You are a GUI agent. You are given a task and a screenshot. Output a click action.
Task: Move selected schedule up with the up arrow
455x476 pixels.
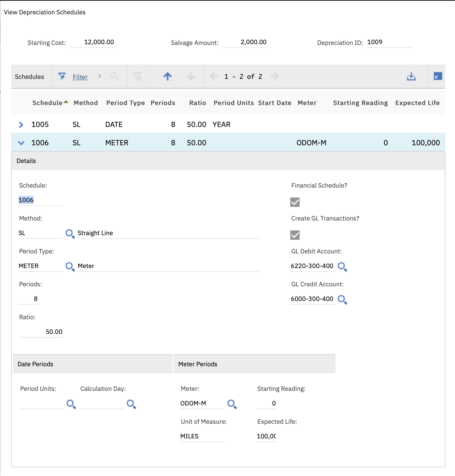coord(167,76)
